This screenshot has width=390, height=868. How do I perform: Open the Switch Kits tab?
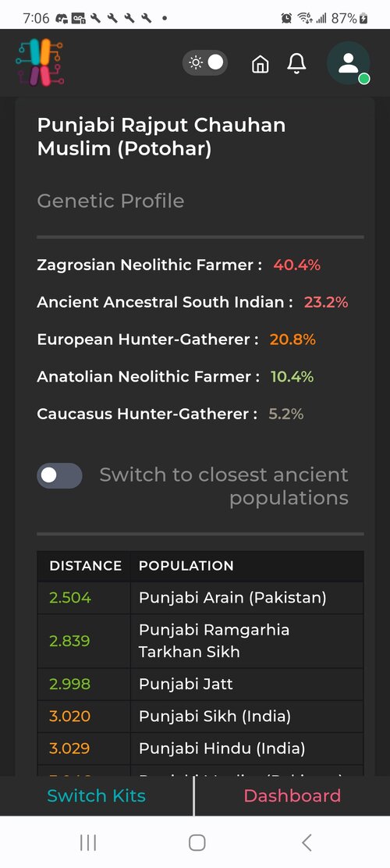[96, 795]
